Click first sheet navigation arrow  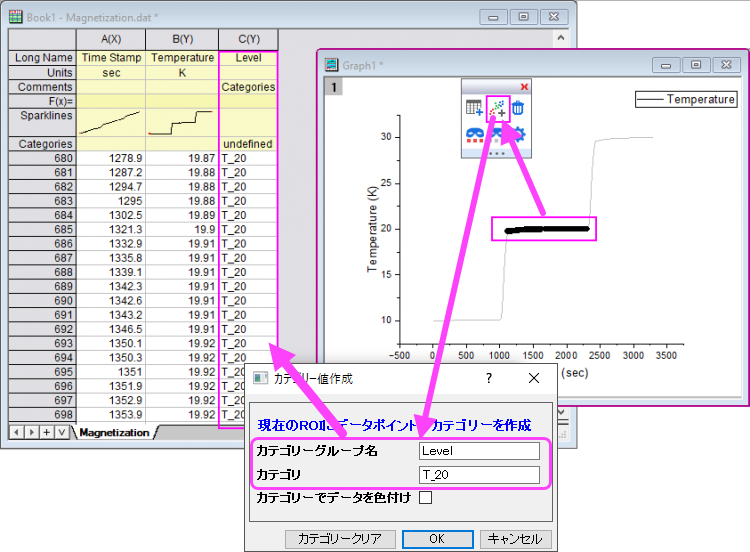(x=16, y=432)
